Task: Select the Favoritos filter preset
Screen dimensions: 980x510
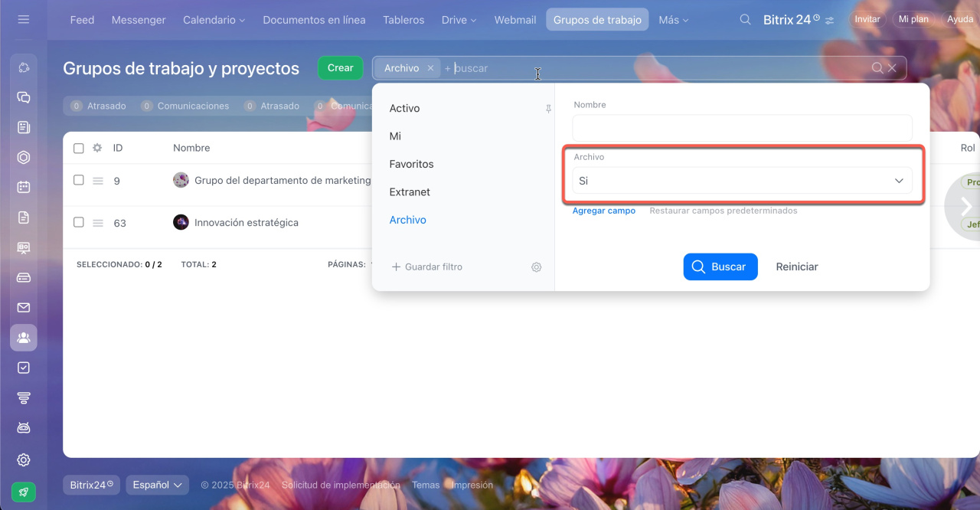Action: tap(411, 164)
